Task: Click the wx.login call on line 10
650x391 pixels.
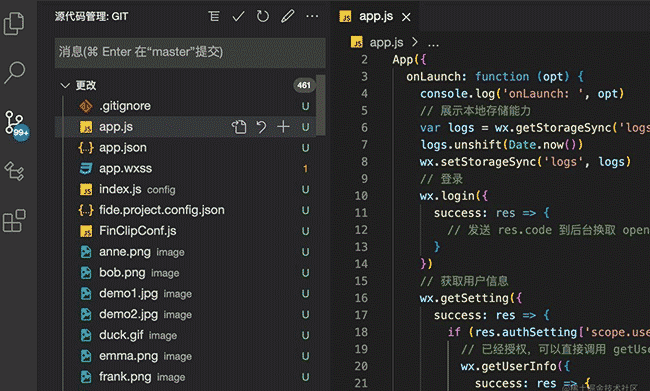Action: click(x=454, y=196)
